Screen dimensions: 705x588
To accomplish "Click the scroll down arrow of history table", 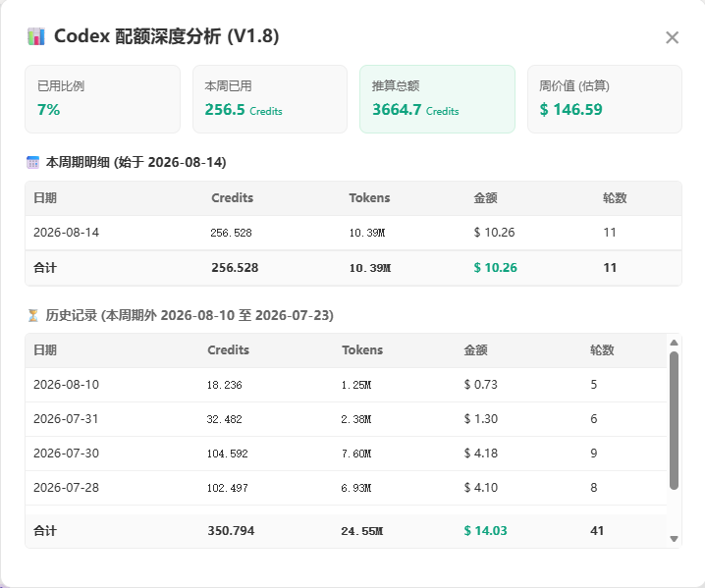I will (x=674, y=539).
